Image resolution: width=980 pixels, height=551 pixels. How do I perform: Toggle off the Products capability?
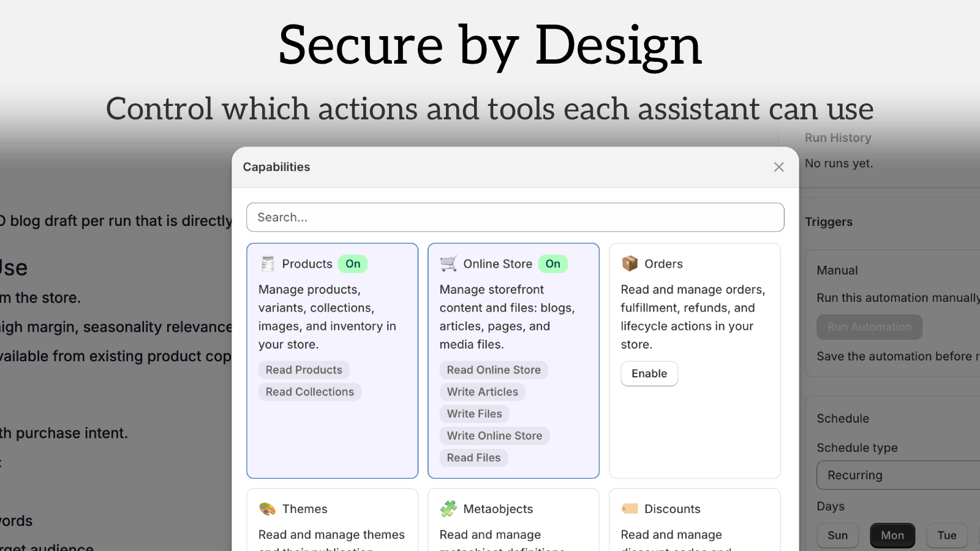[352, 263]
